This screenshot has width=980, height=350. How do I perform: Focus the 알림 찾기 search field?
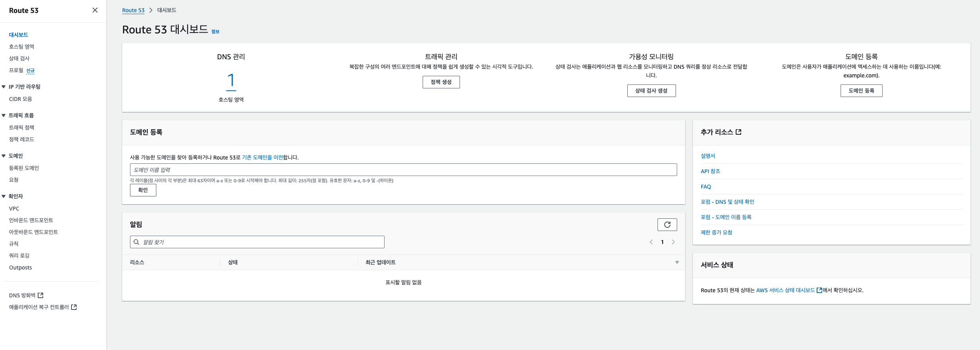pyautogui.click(x=257, y=242)
